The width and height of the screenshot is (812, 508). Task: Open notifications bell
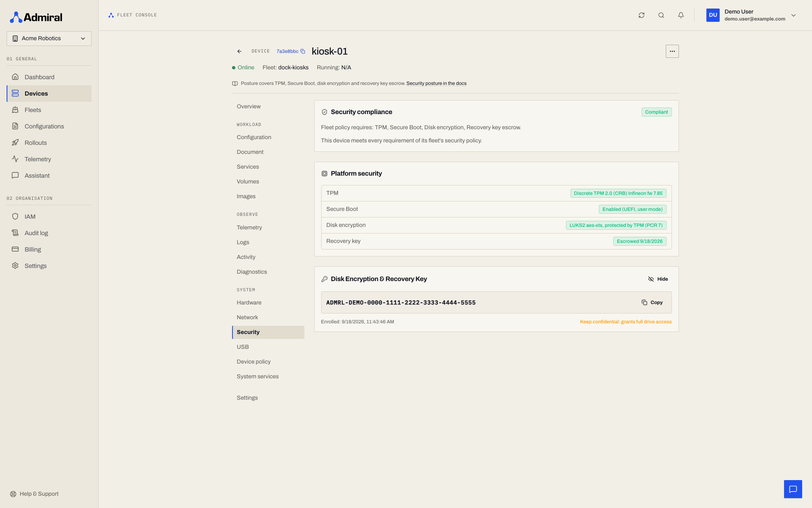pyautogui.click(x=681, y=15)
